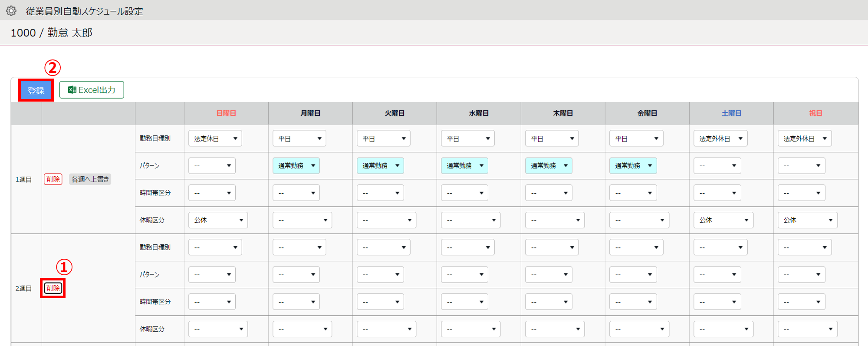Open week 1 Monday 休暇区分 dropdown
The width and height of the screenshot is (868, 346).
pos(302,220)
